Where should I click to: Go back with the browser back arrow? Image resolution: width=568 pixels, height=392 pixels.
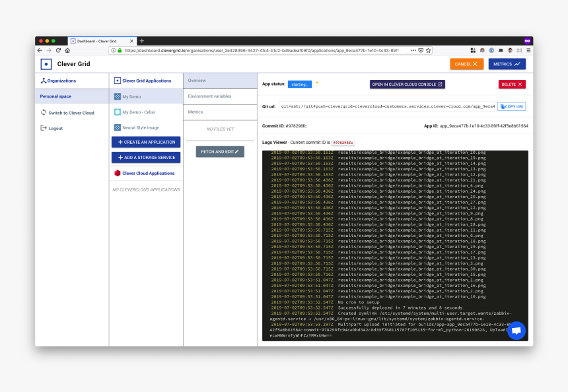(x=40, y=50)
